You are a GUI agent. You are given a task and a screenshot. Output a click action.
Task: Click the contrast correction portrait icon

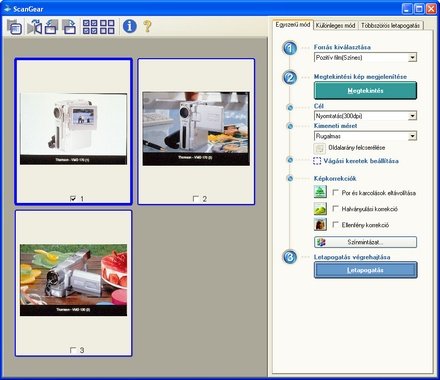coord(320,225)
